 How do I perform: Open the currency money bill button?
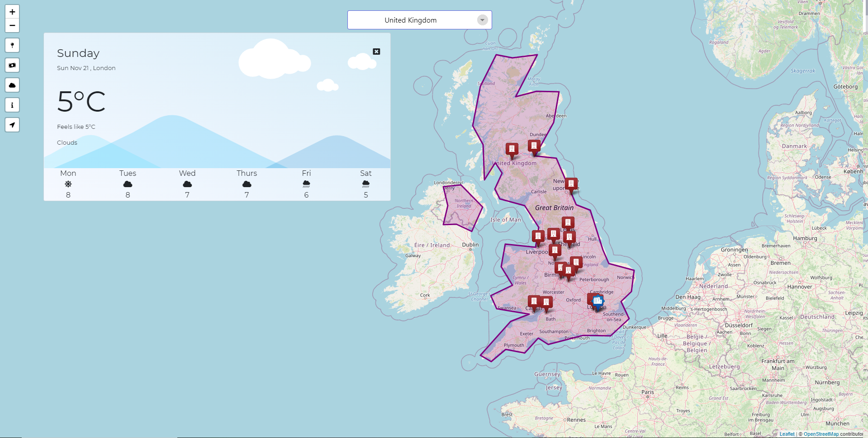[x=12, y=65]
